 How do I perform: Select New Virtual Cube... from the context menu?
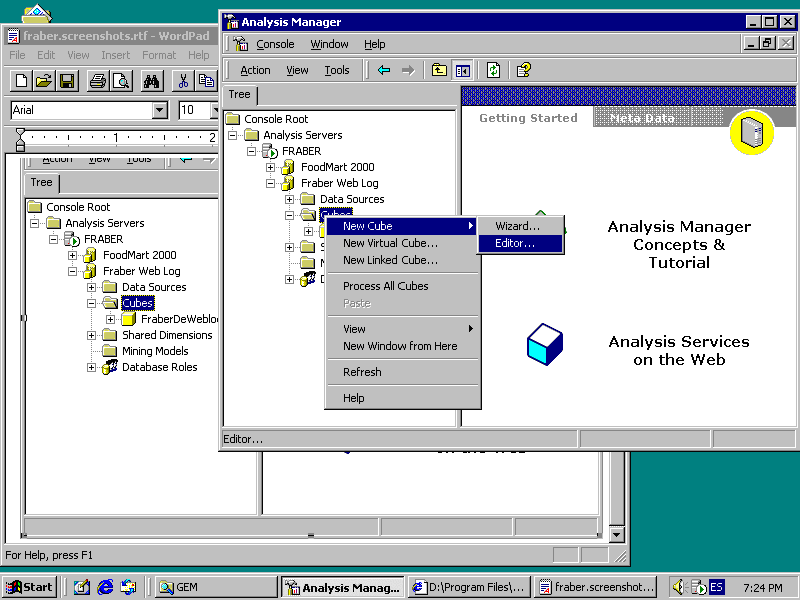click(390, 243)
